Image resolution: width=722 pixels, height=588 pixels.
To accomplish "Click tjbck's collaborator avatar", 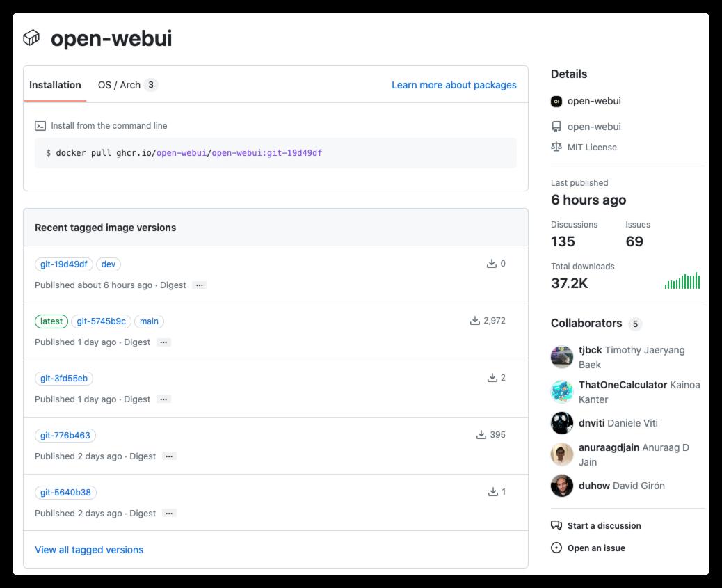I will tap(562, 357).
